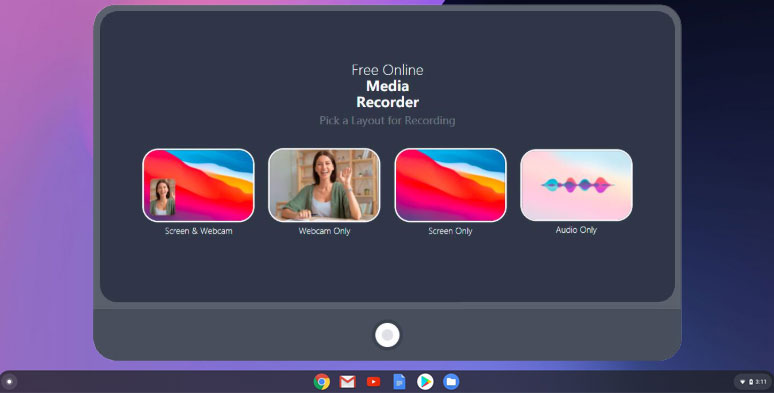Click the "Screen & Webcam" label

click(x=198, y=231)
